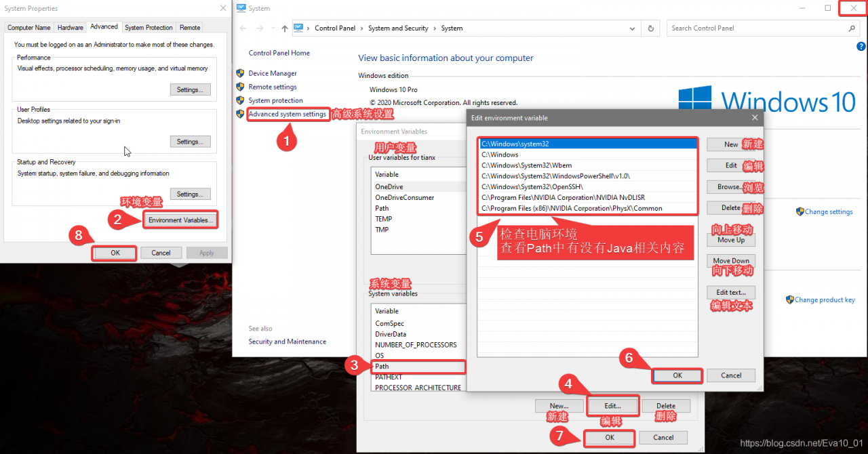Click System protection shield icon

tap(240, 100)
